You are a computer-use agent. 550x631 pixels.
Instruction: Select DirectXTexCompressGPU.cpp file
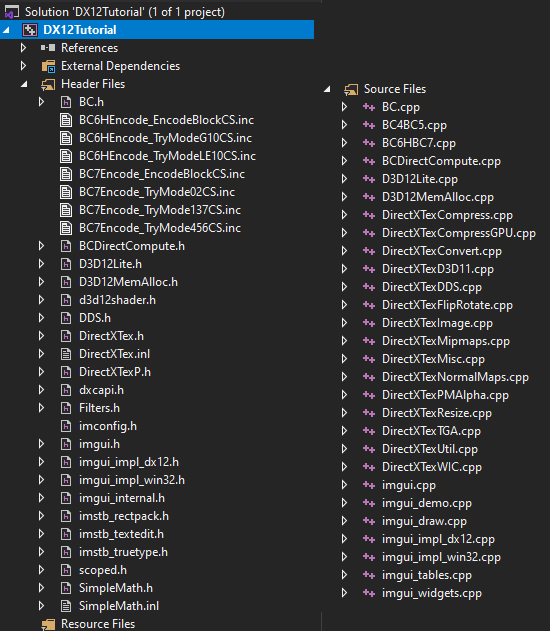(x=459, y=233)
